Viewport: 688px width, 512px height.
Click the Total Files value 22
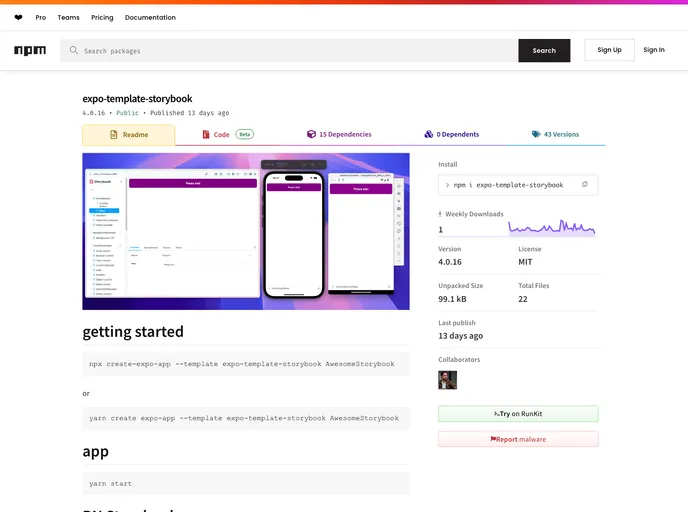click(x=523, y=299)
